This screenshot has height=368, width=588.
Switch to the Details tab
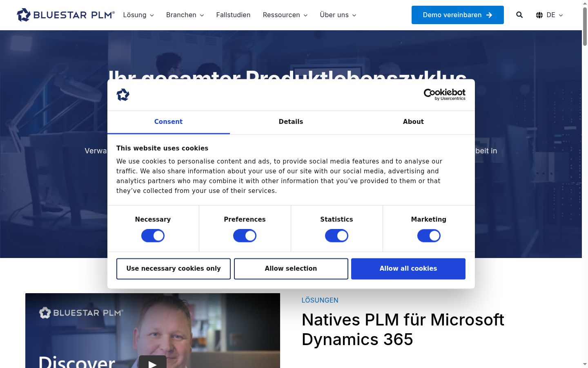tap(291, 122)
